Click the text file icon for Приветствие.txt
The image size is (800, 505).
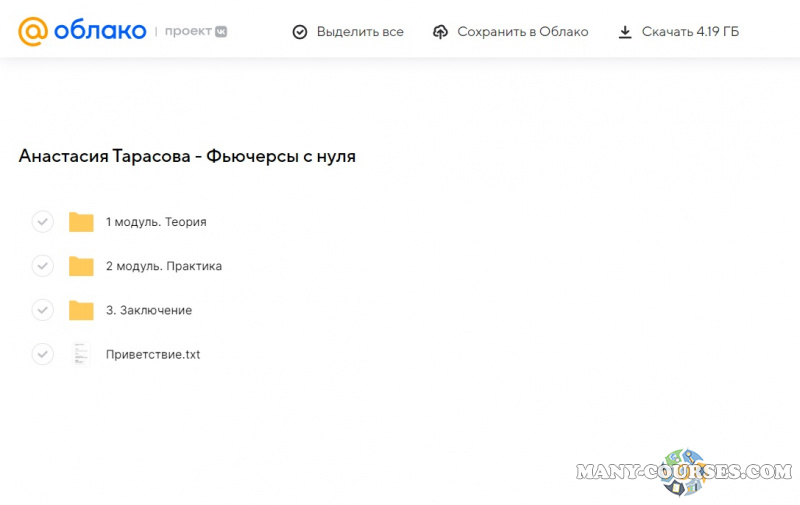(x=81, y=354)
